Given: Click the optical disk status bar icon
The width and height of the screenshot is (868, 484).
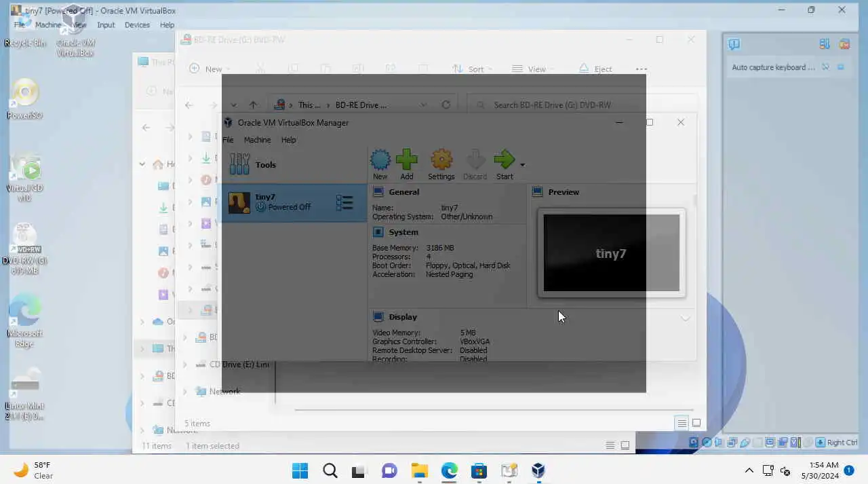Looking at the screenshot, I should coord(707,443).
